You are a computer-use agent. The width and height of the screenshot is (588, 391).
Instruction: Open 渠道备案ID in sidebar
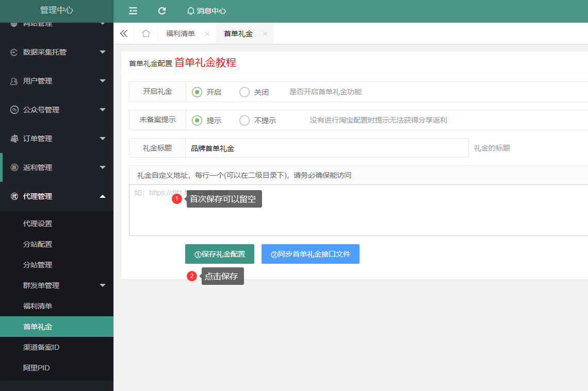point(41,347)
